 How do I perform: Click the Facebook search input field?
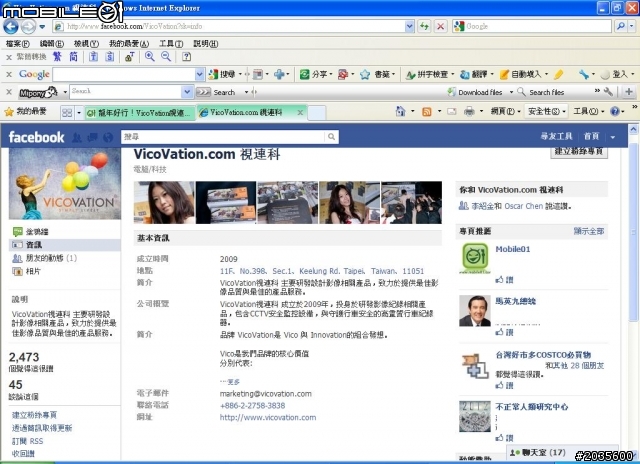[x=223, y=137]
